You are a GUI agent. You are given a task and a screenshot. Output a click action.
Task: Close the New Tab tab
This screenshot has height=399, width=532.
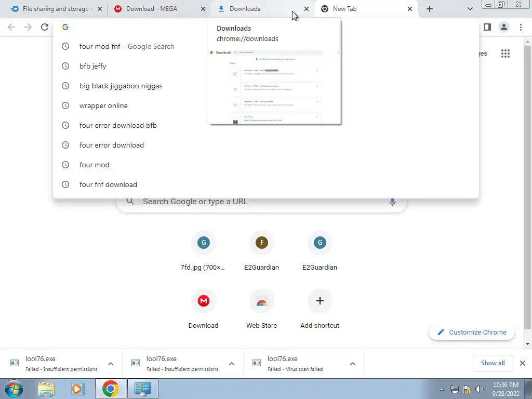tap(409, 9)
